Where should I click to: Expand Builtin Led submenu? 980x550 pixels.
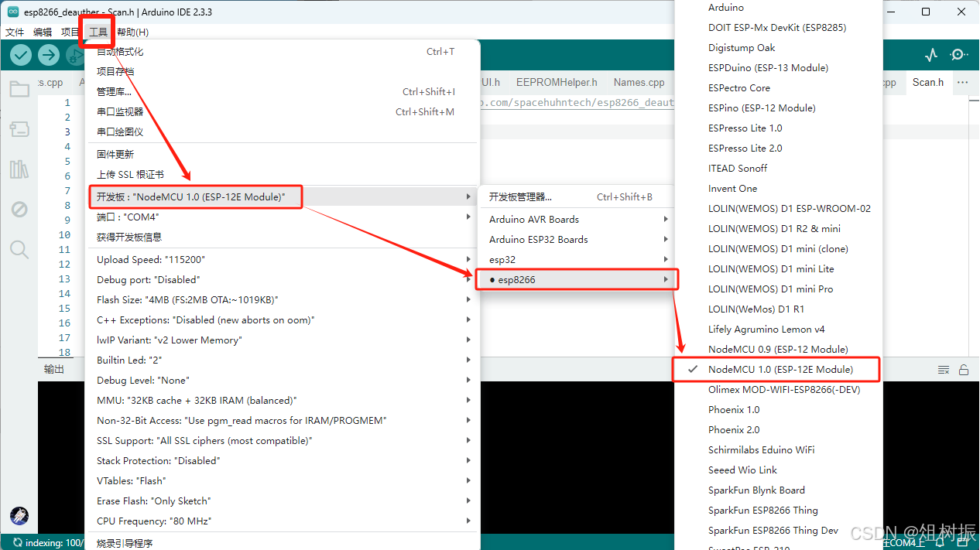[x=283, y=360]
